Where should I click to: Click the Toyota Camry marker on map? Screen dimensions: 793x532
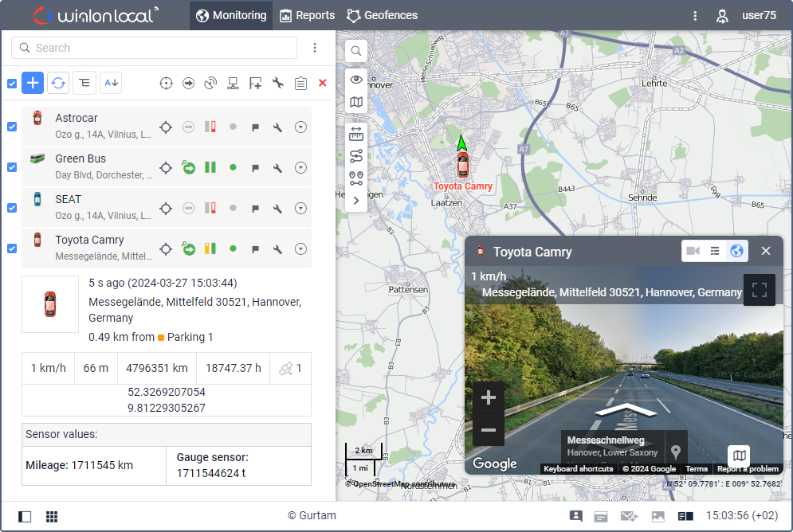(462, 165)
